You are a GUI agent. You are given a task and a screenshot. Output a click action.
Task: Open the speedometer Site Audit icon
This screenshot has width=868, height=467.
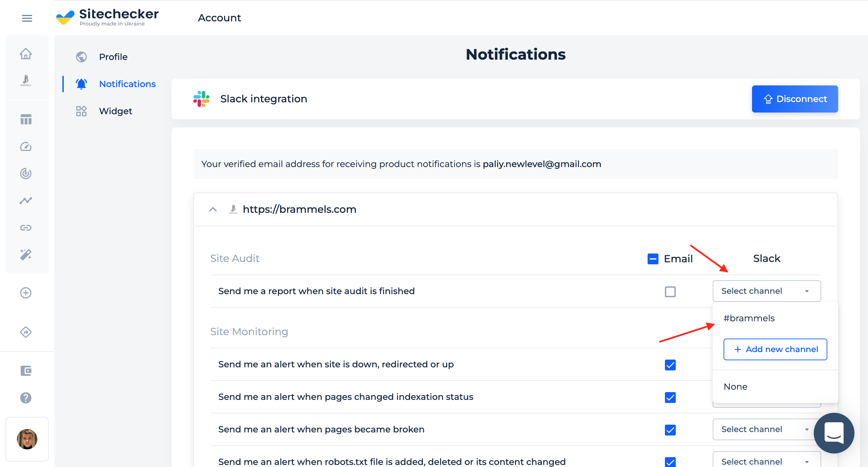tap(26, 146)
